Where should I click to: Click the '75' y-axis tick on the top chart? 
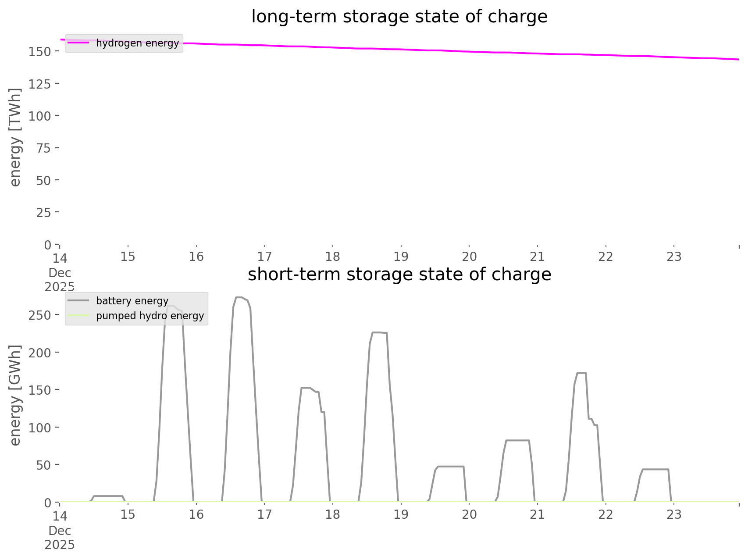pyautogui.click(x=44, y=148)
